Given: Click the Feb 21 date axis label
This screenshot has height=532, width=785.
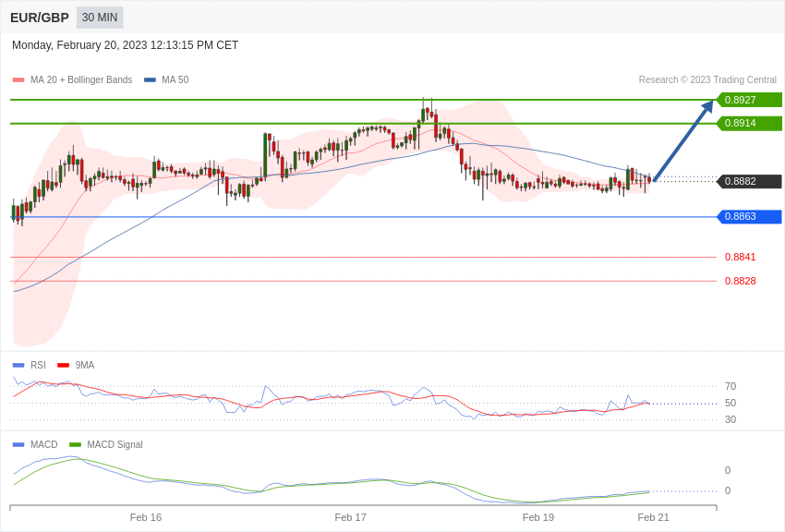Looking at the screenshot, I should point(653,517).
